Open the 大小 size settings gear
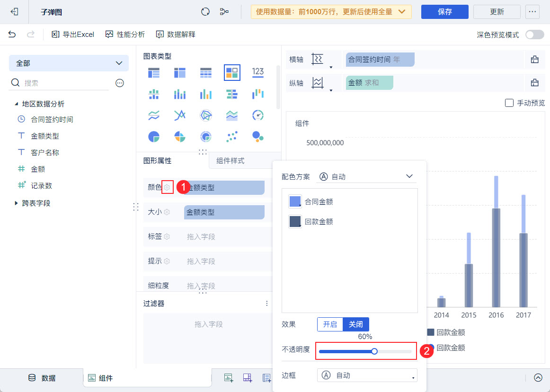 point(167,212)
